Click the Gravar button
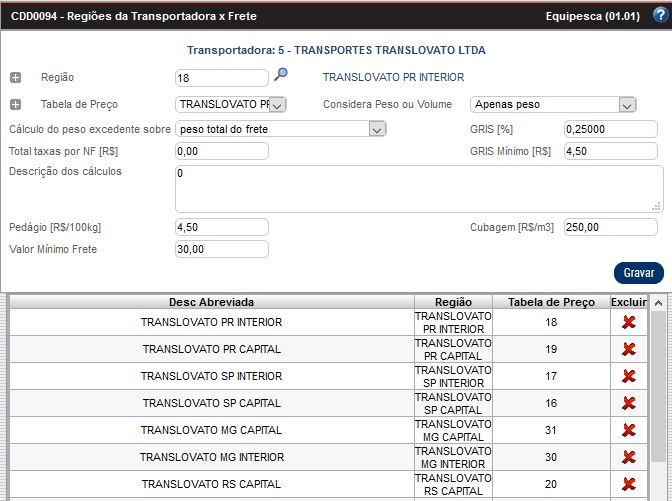672x501 pixels. click(639, 273)
